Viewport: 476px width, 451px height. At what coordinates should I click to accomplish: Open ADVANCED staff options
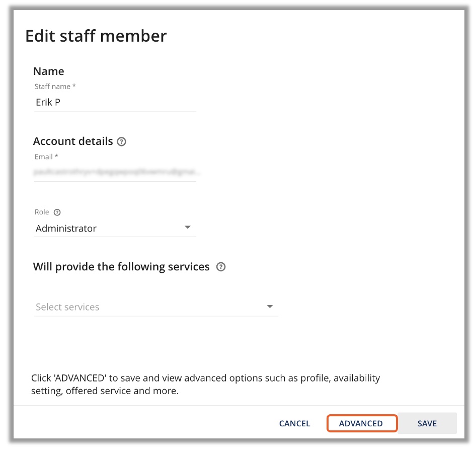pos(361,423)
